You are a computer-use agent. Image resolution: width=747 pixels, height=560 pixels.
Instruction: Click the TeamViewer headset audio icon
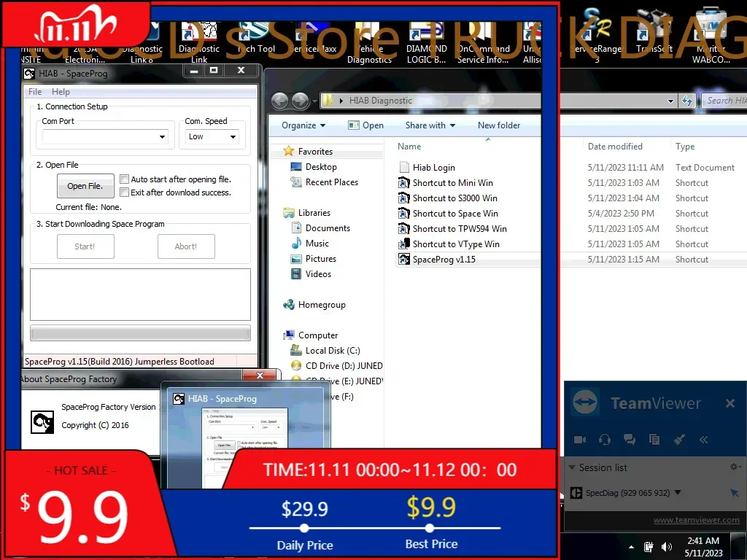pos(604,440)
